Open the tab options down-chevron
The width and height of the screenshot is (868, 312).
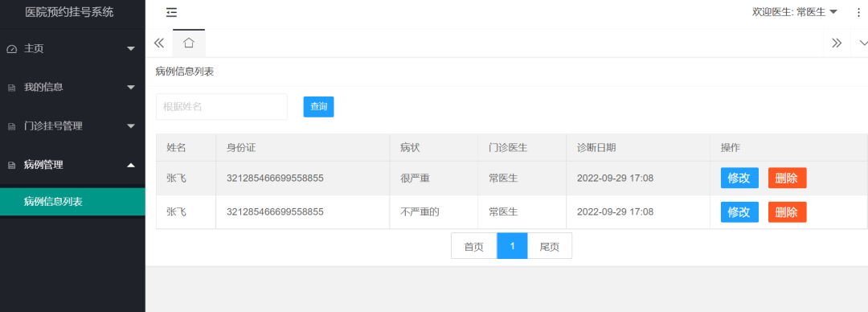click(863, 43)
